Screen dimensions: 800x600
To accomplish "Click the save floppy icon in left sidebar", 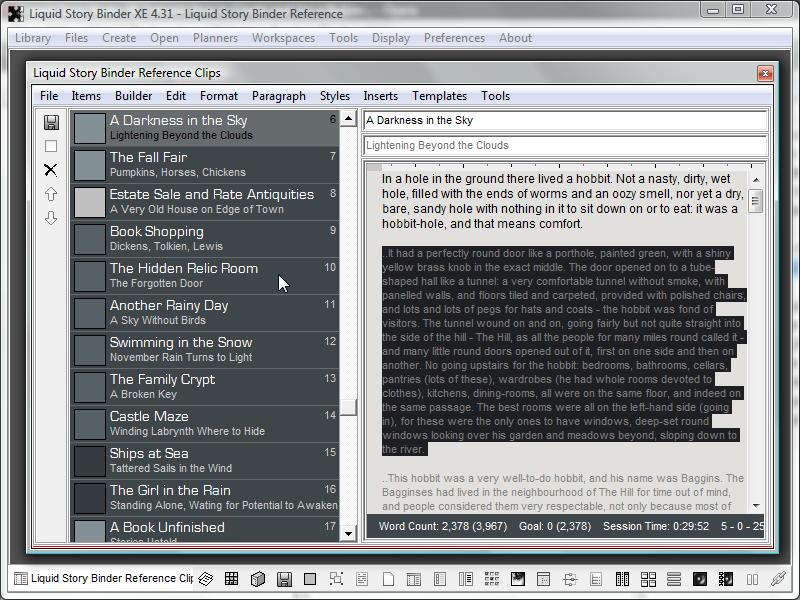I will pyautogui.click(x=51, y=122).
